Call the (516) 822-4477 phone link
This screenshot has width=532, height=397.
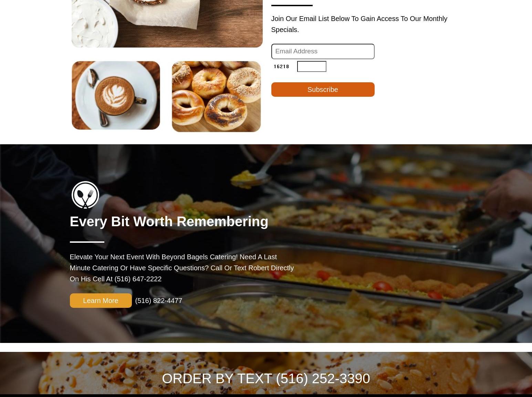coord(158,301)
